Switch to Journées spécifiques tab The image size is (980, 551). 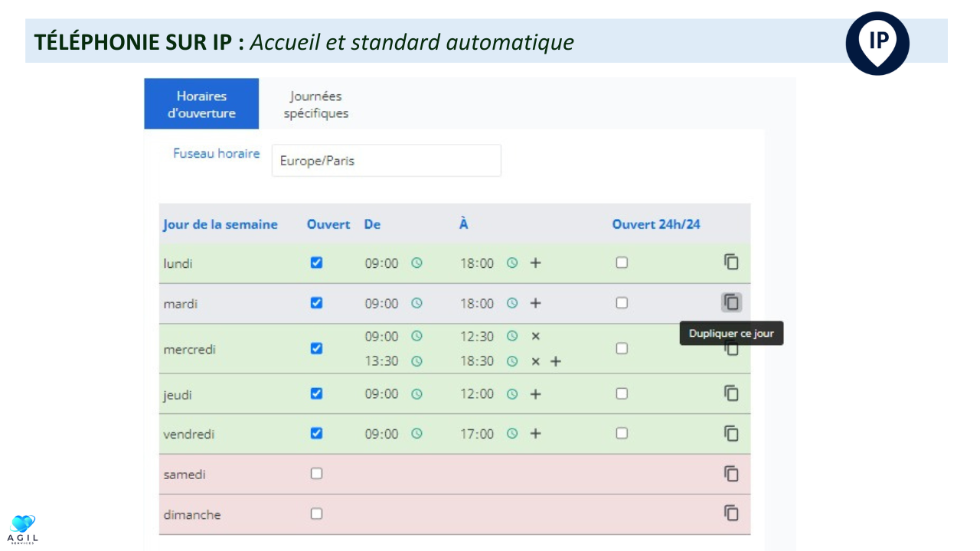pyautogui.click(x=315, y=104)
